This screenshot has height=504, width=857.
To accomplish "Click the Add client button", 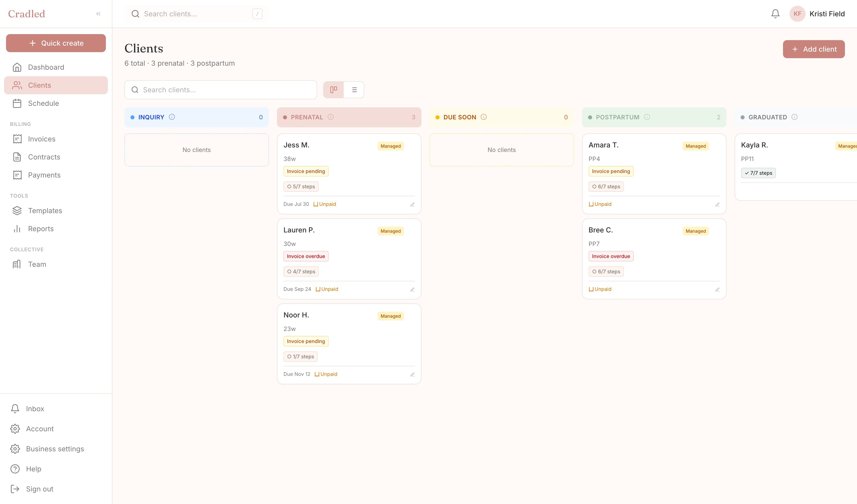I will [813, 49].
